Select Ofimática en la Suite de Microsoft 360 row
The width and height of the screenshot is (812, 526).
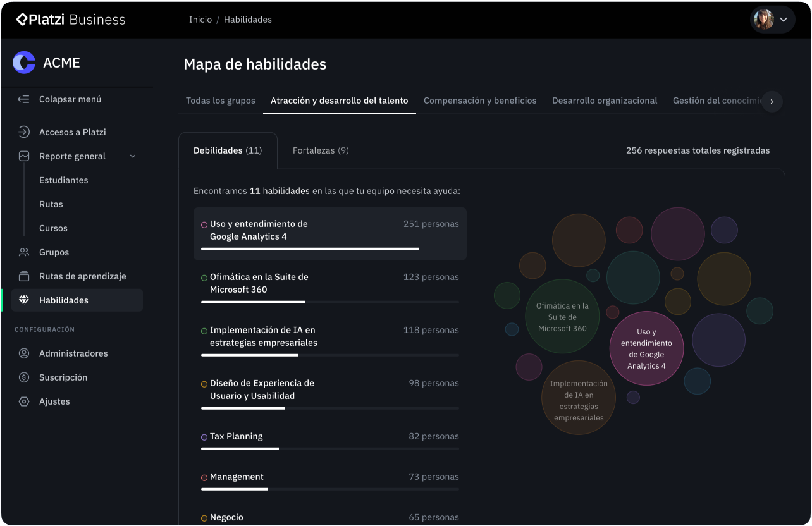[x=330, y=287]
